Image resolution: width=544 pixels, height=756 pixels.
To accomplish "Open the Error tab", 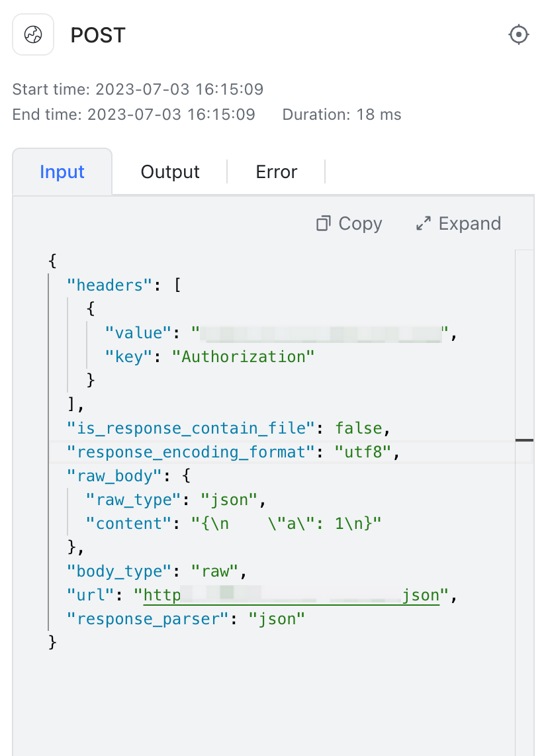I will (276, 171).
